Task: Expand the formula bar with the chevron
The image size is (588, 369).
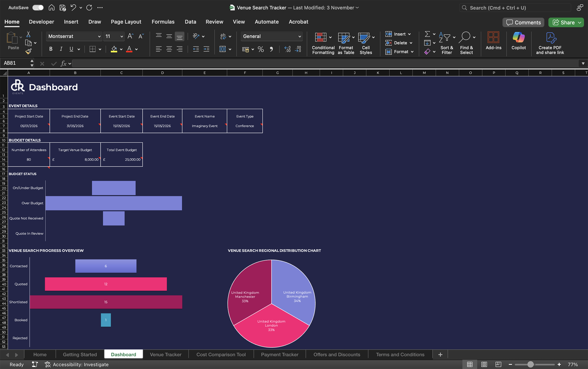Action: [583, 63]
